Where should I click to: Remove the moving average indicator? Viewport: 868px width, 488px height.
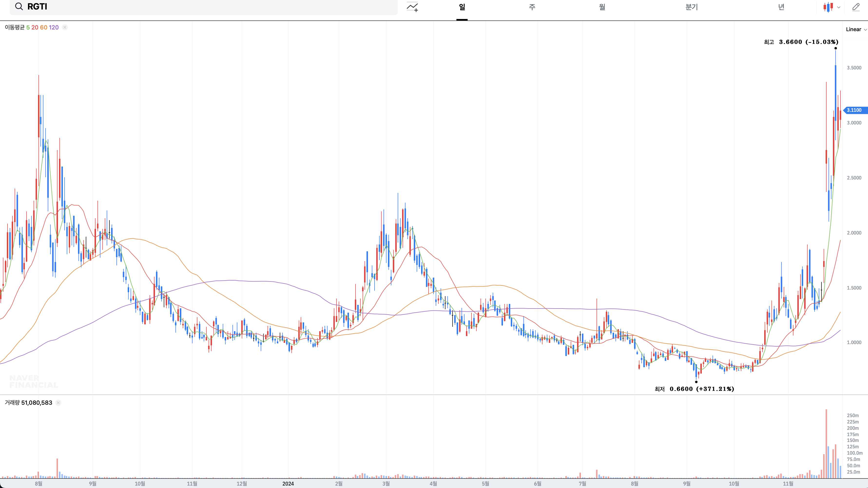[65, 27]
